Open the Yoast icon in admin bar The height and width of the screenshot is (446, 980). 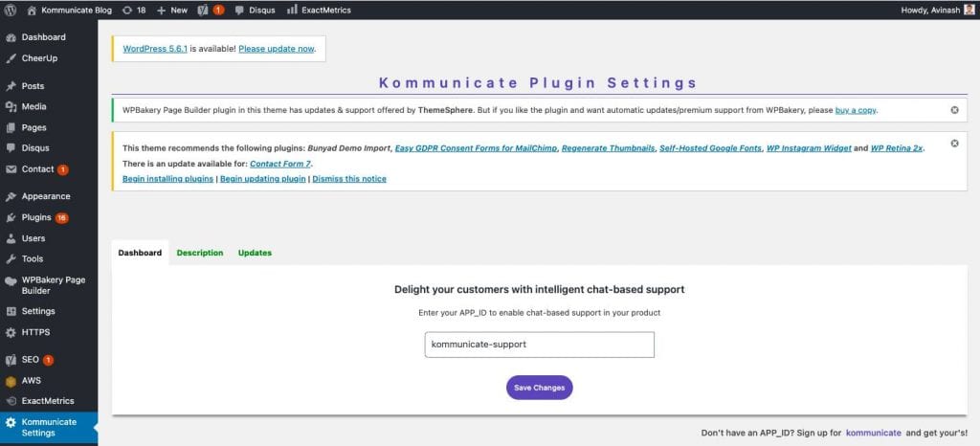pyautogui.click(x=203, y=10)
